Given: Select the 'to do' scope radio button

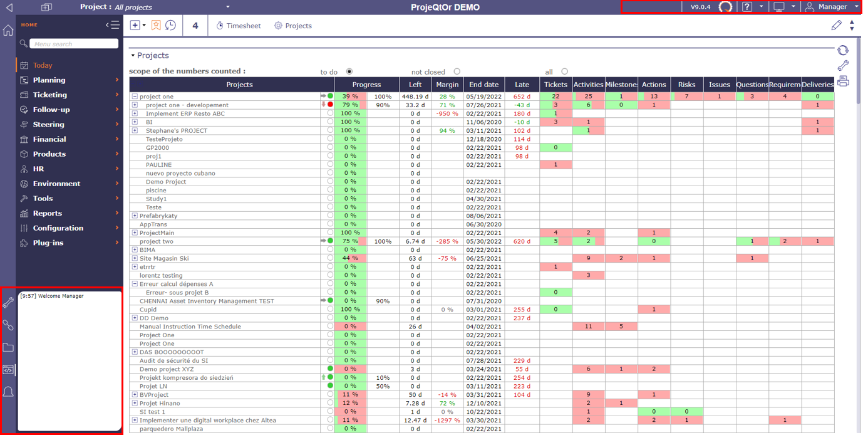Looking at the screenshot, I should [x=349, y=71].
